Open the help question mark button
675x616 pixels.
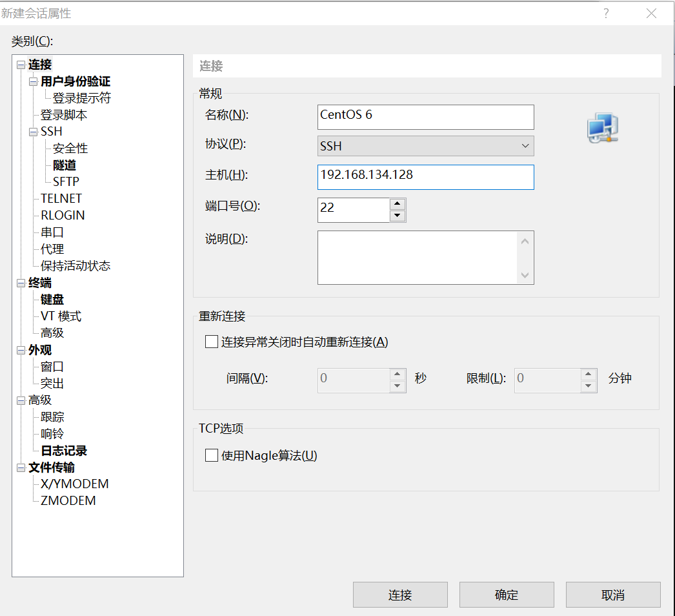tap(606, 14)
